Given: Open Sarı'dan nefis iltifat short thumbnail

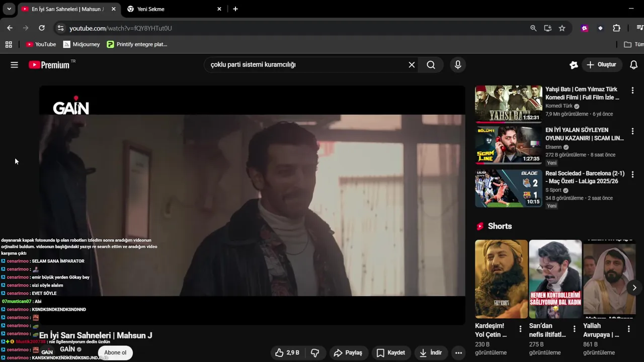Looking at the screenshot, I should [x=555, y=279].
